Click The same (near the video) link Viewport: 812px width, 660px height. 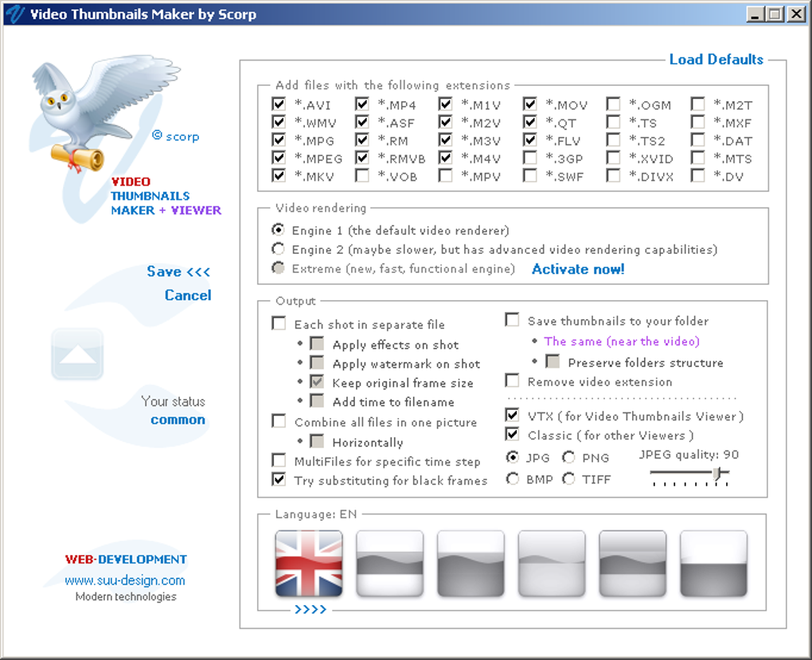(x=622, y=342)
